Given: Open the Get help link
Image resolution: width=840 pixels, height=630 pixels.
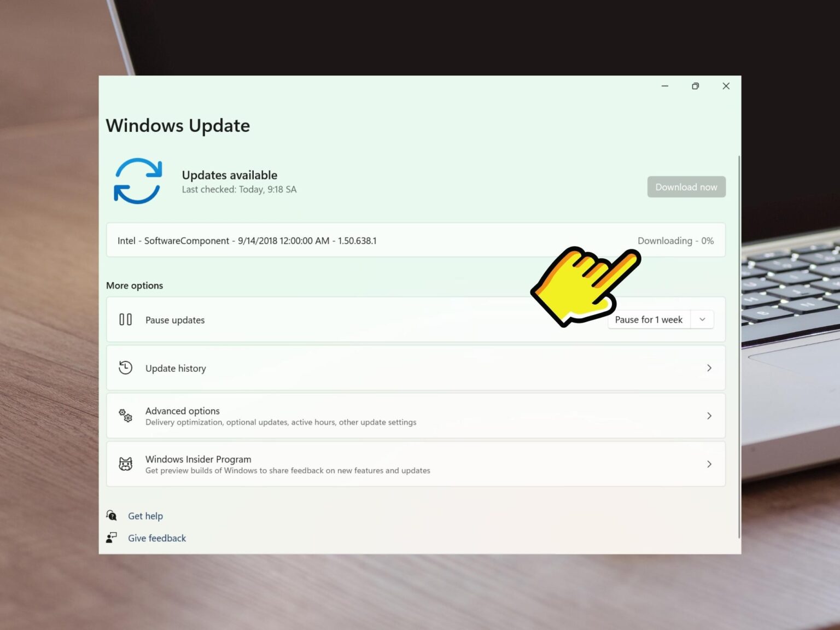Looking at the screenshot, I should [x=145, y=516].
